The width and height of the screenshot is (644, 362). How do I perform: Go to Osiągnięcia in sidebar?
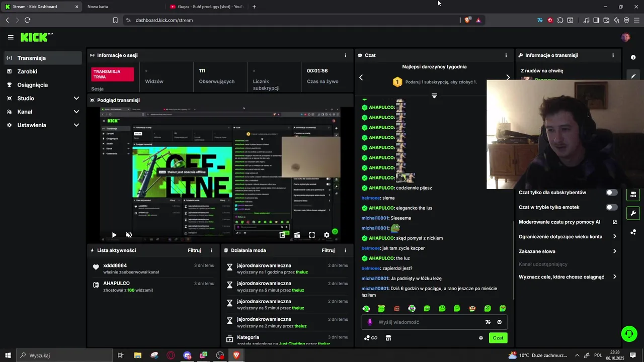pyautogui.click(x=43, y=85)
